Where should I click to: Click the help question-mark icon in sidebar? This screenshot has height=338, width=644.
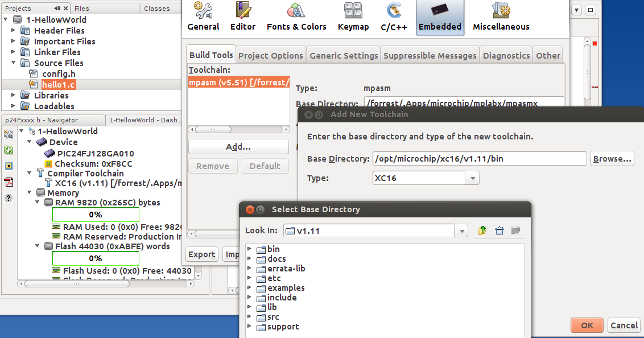[9, 198]
